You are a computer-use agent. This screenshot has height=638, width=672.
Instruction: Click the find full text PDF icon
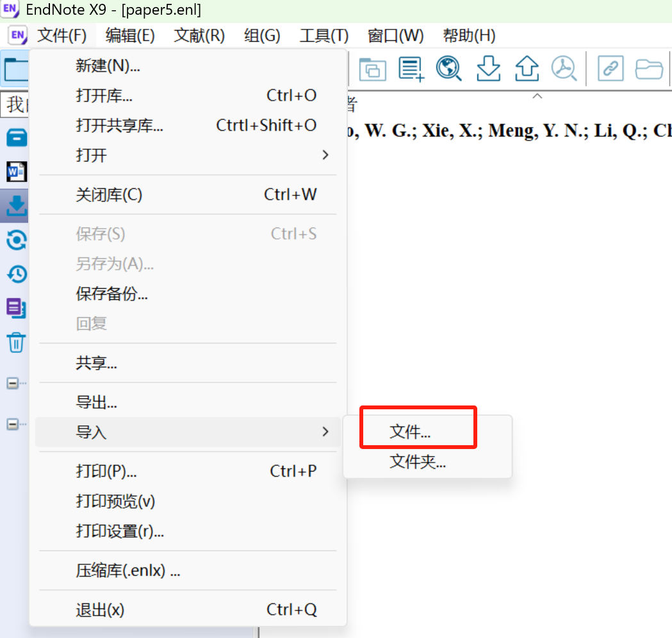point(564,69)
